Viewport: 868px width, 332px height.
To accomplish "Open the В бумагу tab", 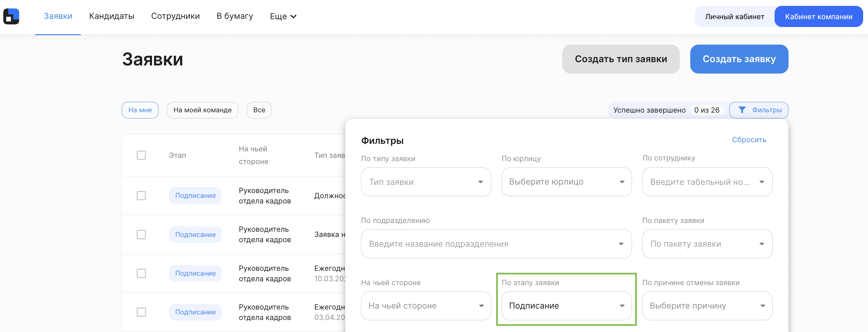I will click(234, 16).
